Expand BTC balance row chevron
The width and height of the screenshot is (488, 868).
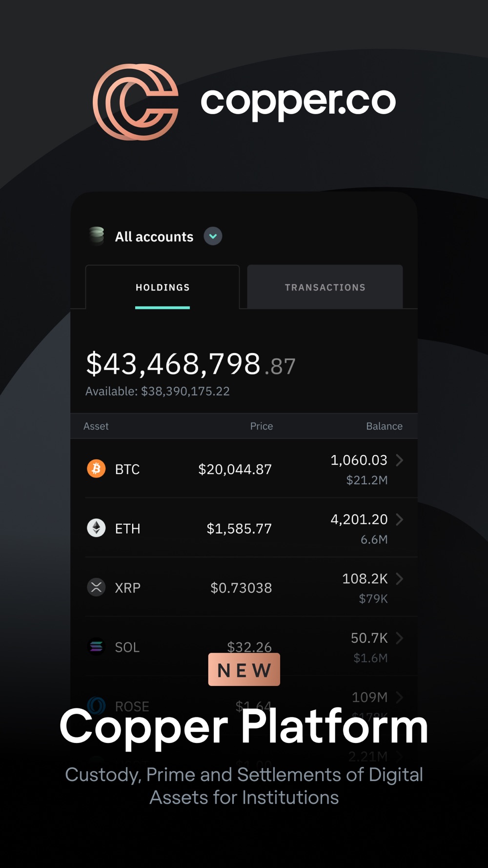point(400,460)
